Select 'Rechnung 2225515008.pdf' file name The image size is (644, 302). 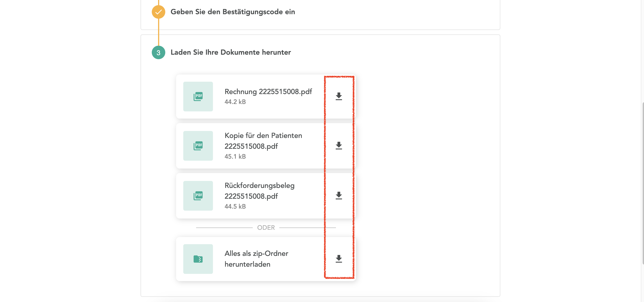pos(268,92)
